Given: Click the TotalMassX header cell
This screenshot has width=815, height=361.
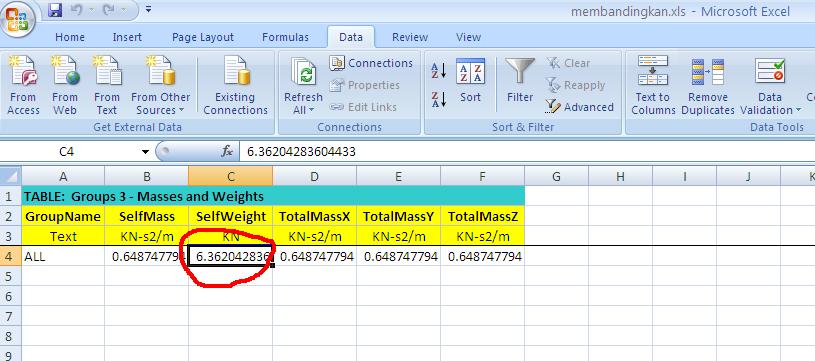Looking at the screenshot, I should click(x=314, y=217).
